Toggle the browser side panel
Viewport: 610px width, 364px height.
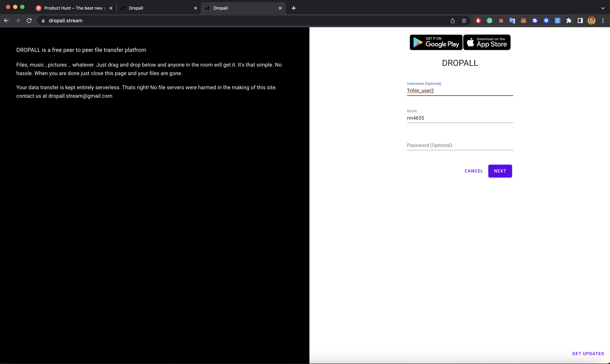(580, 21)
